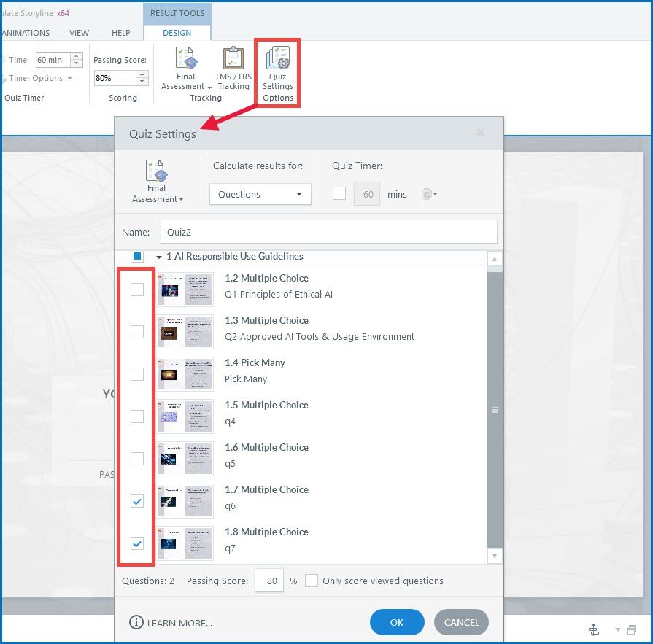Collapse the 1 AI Responsible Use Guidelines scene
This screenshot has height=644, width=653.
tap(159, 257)
